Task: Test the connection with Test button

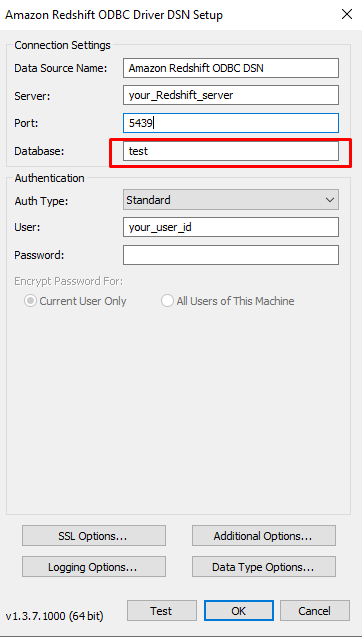Action: coord(162,611)
